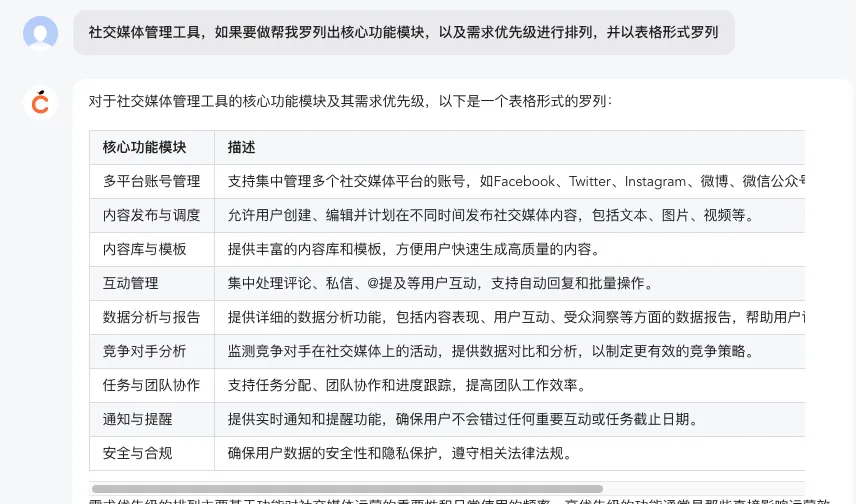Select the 内容发布与调度 cell
This screenshot has height=504, width=856.
pyautogui.click(x=152, y=215)
